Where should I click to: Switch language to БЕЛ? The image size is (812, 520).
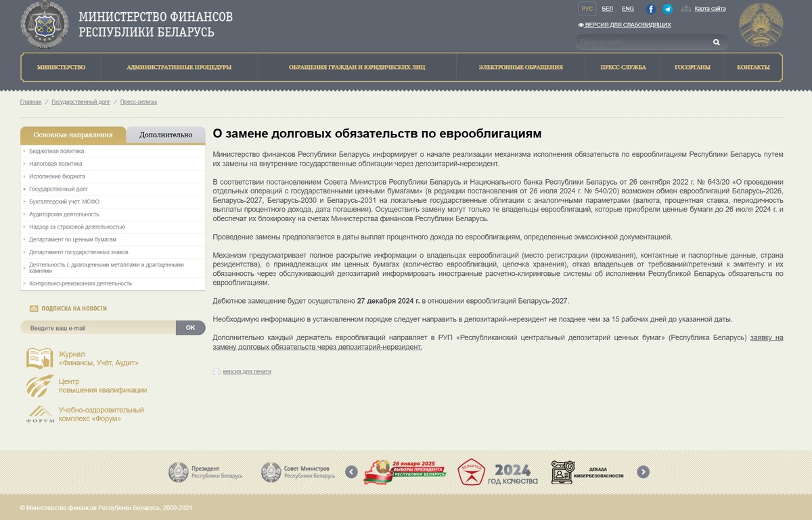(x=607, y=9)
